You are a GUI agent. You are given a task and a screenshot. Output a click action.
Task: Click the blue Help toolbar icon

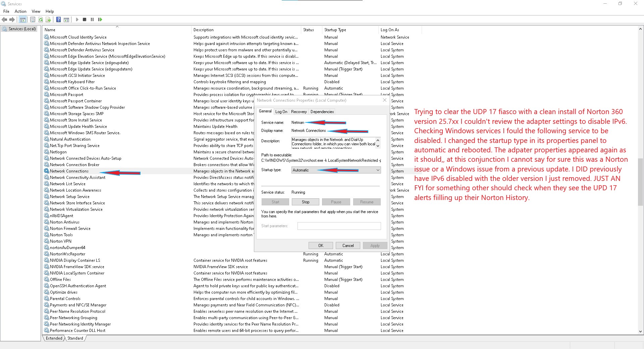click(x=58, y=20)
